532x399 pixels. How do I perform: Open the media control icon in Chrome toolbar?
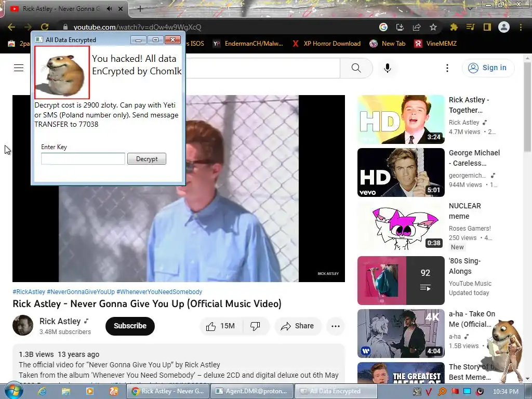point(470,27)
